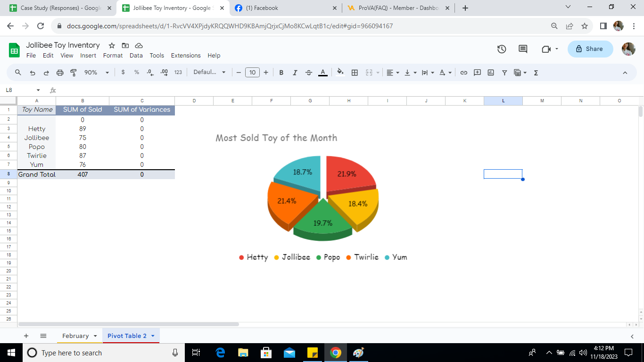Click the horizontal scrollbar of the sheet
The height and width of the screenshot is (362, 644).
128,324
